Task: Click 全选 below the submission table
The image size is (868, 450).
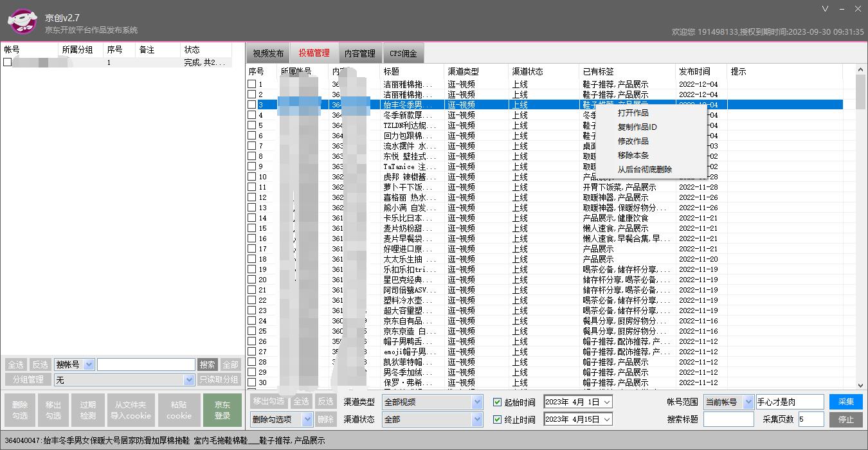Action: tap(301, 401)
